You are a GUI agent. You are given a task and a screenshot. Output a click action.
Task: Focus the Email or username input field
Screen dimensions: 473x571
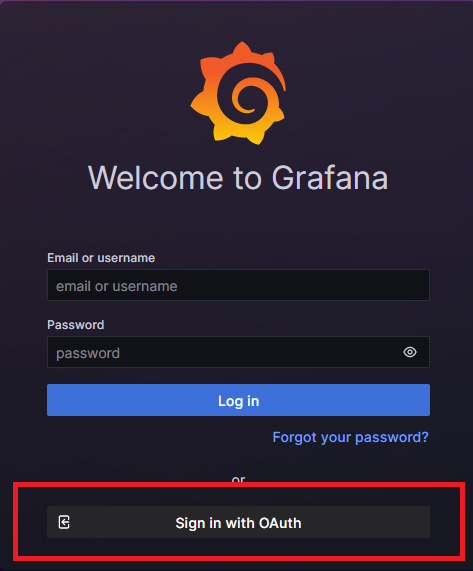pos(238,285)
